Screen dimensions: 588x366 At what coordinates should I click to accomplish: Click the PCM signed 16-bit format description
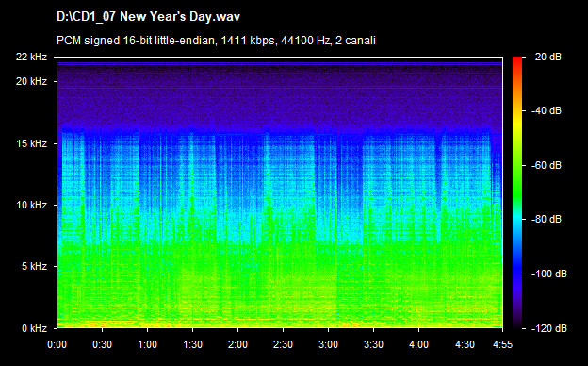click(216, 41)
